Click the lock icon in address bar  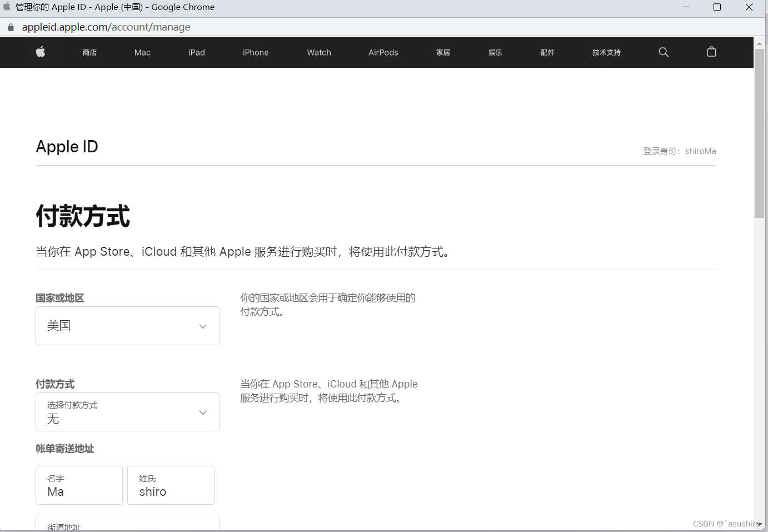tap(11, 27)
